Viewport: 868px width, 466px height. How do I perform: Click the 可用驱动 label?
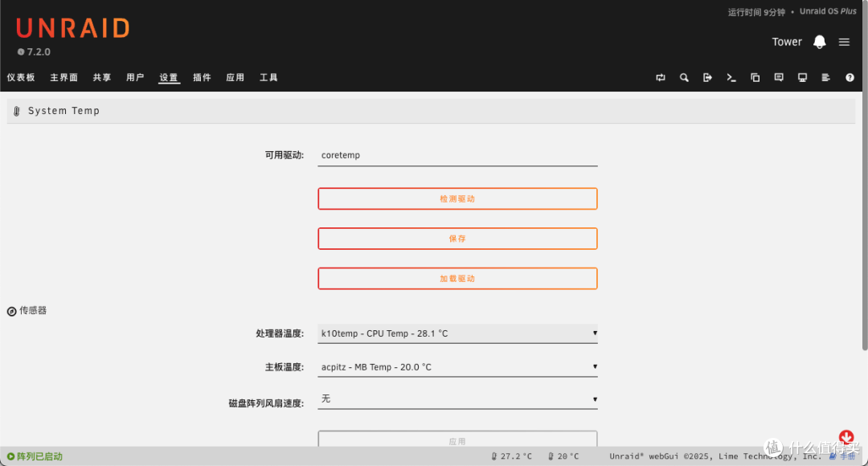tap(284, 156)
